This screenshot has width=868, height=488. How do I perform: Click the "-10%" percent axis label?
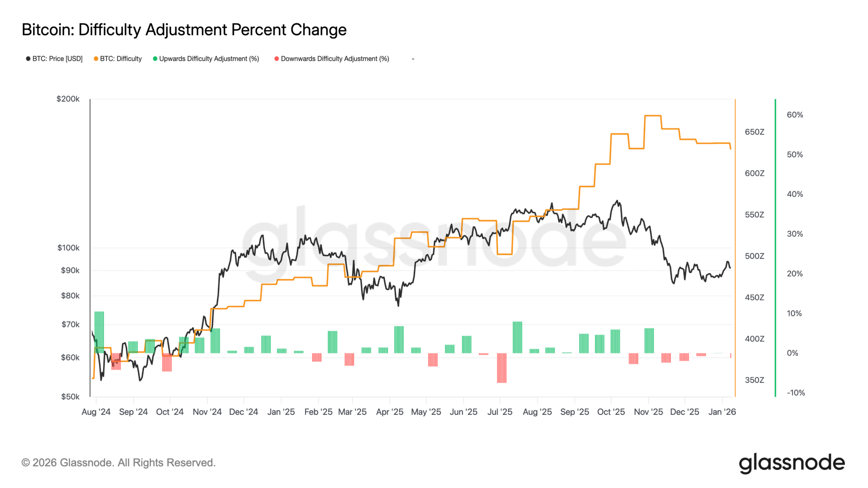coord(796,393)
